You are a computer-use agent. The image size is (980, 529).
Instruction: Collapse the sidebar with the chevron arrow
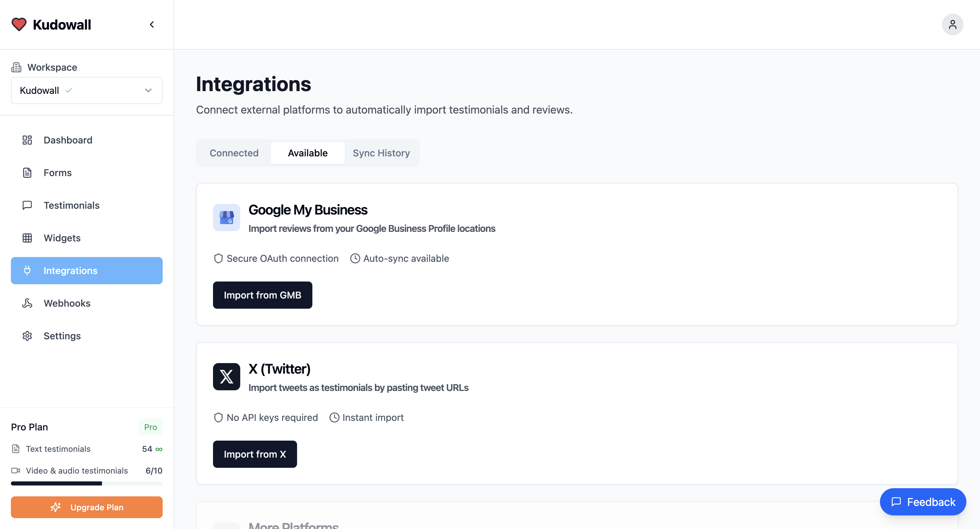pyautogui.click(x=152, y=25)
